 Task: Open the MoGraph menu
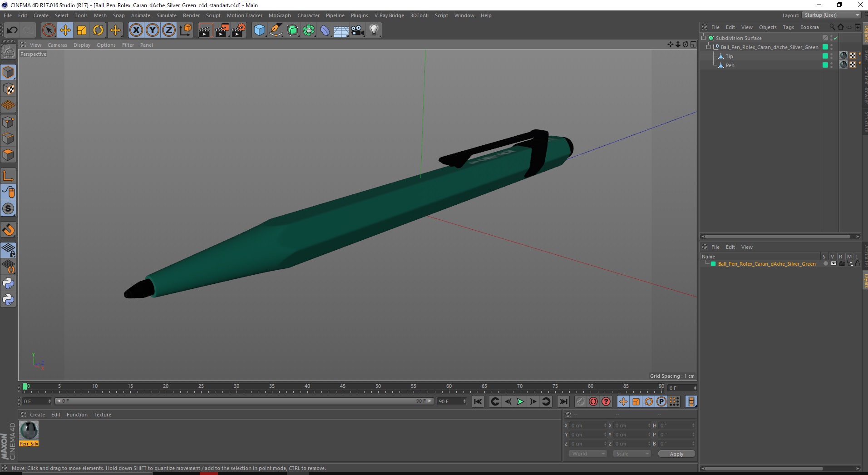tap(280, 15)
